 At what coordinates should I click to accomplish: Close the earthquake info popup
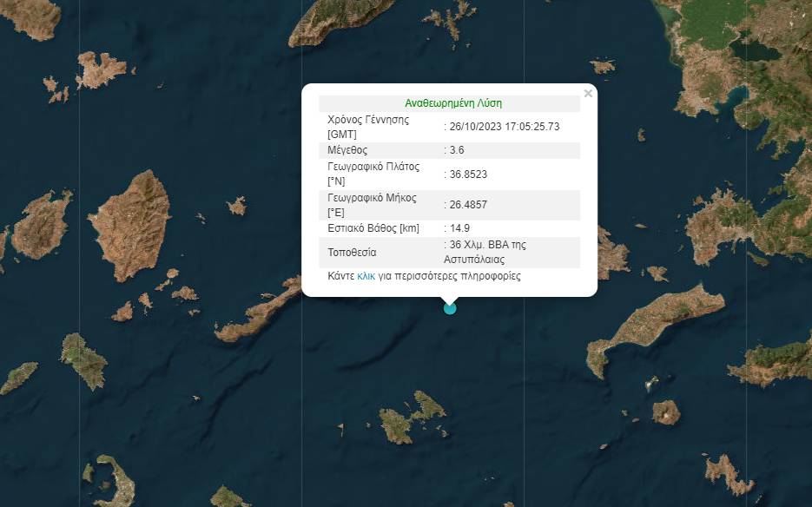(x=588, y=94)
